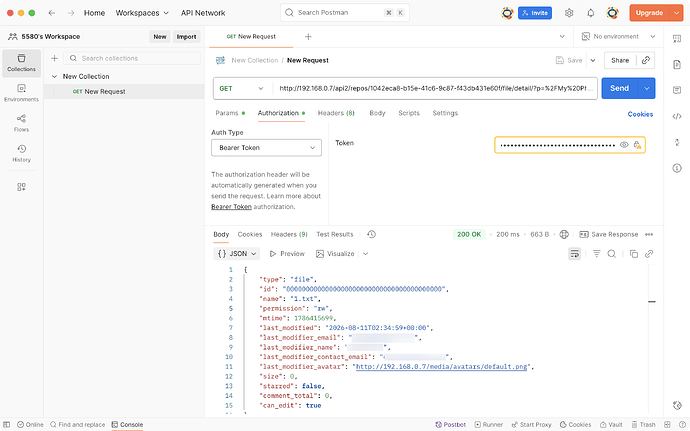
Task: Click the Import button
Action: pyautogui.click(x=187, y=37)
